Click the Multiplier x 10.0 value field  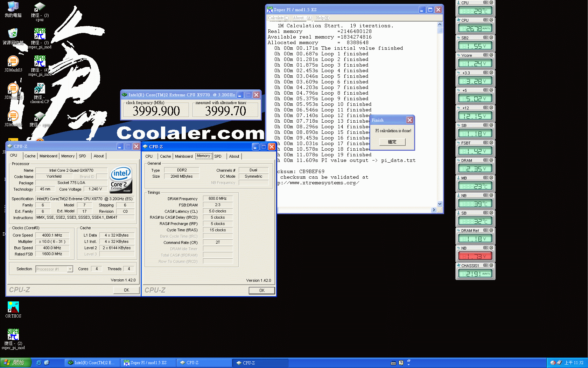coord(52,242)
